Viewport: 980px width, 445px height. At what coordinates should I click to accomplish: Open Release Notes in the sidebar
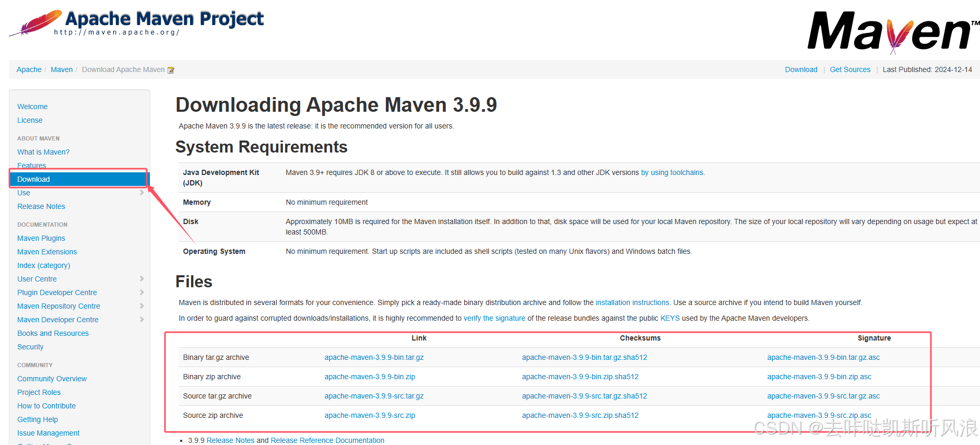pyautogui.click(x=41, y=206)
